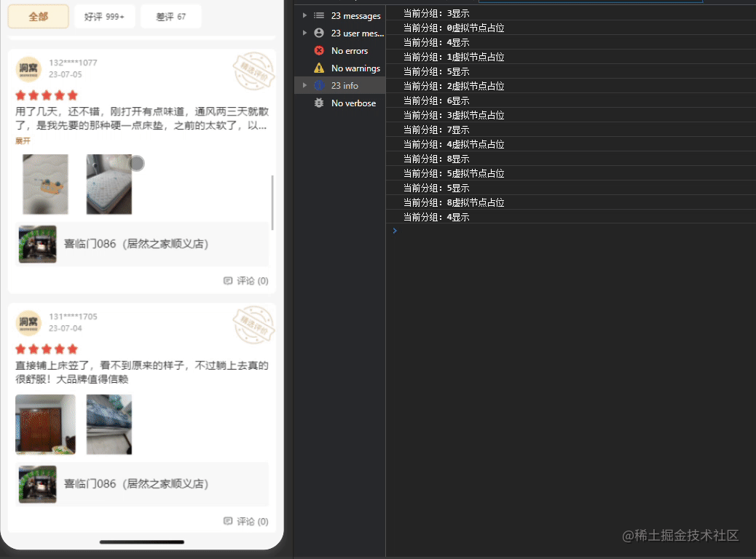The height and width of the screenshot is (559, 756).
Task: Click the 精选评价 stamp badge on first review
Action: click(x=253, y=71)
